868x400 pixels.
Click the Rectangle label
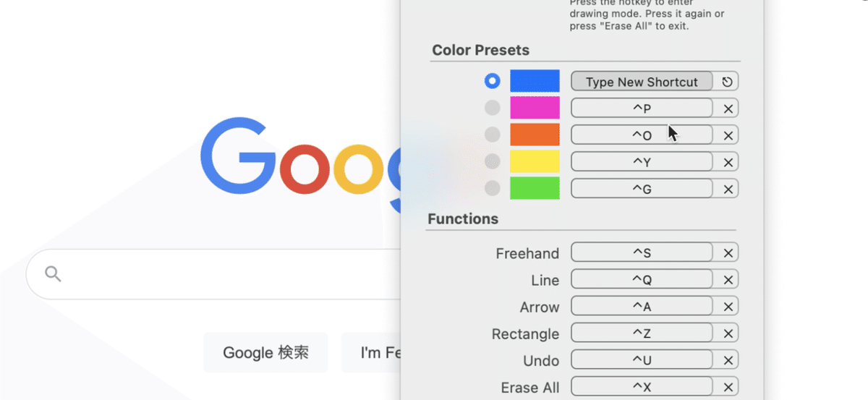coord(525,334)
